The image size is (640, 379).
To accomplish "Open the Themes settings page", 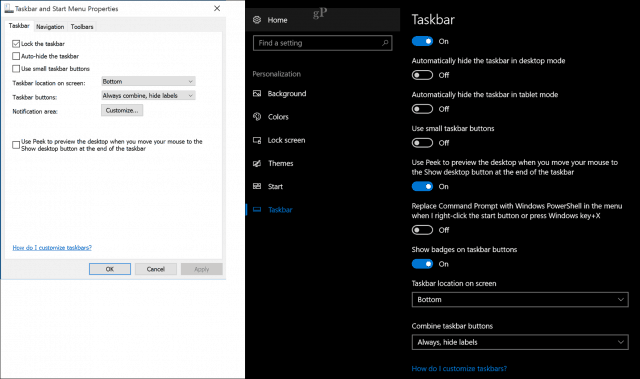I will pos(281,164).
